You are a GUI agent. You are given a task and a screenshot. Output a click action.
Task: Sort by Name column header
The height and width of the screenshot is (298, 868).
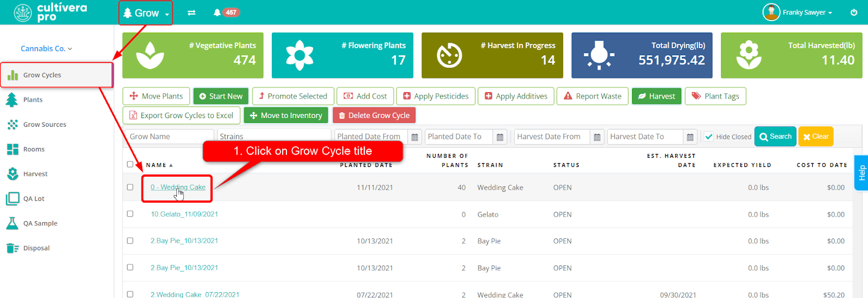tap(159, 165)
